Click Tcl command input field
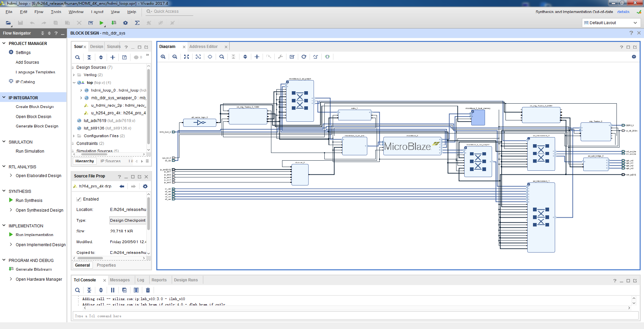 tap(356, 316)
